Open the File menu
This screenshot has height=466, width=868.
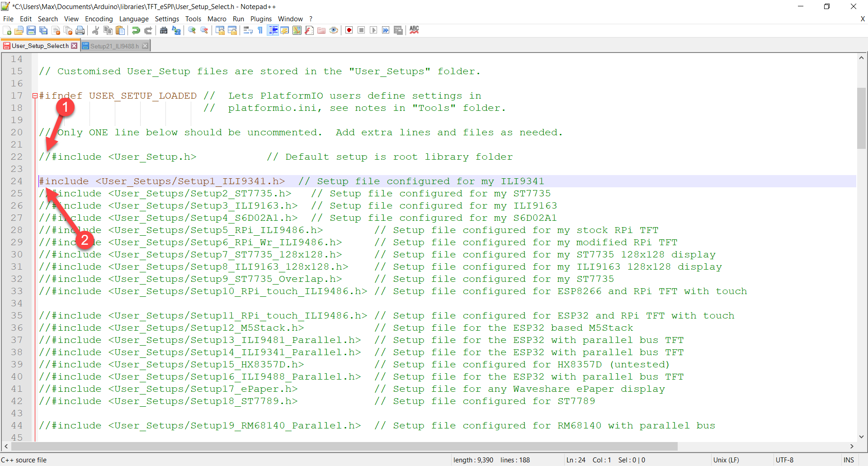click(8, 19)
